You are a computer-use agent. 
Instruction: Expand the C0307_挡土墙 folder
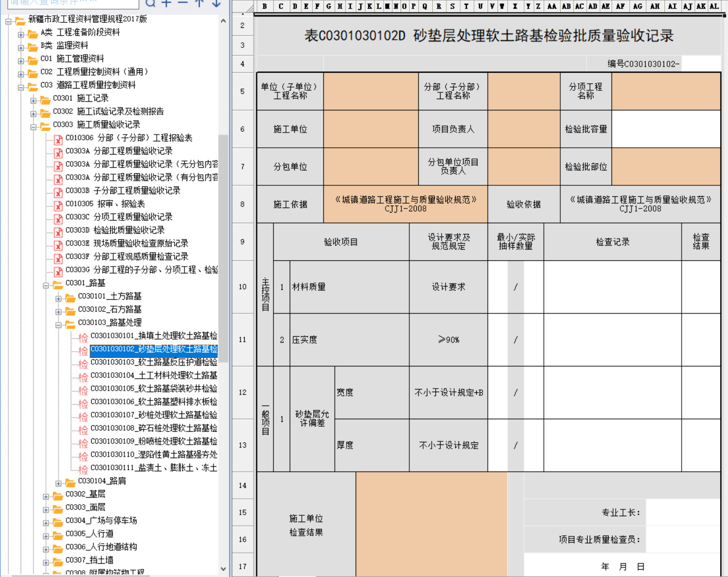coord(46,562)
